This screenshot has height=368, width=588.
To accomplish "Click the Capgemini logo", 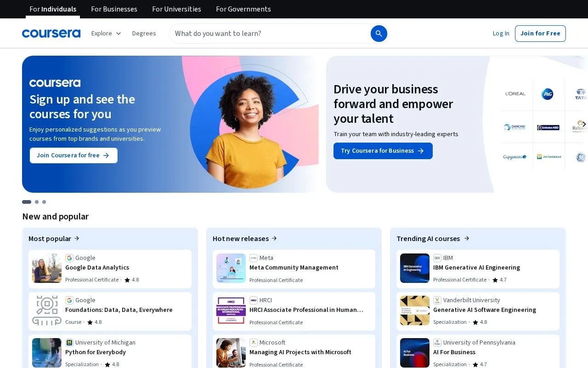I will (x=514, y=157).
